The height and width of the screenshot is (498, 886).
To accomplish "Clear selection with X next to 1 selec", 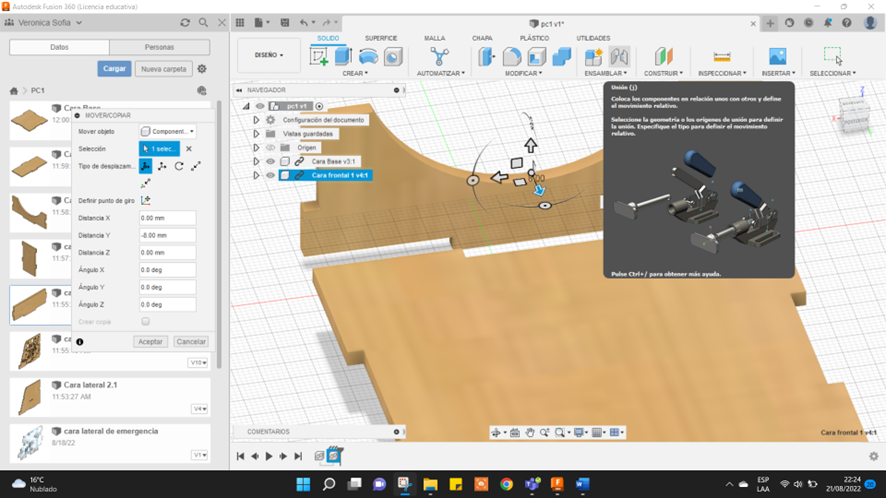I will [189, 149].
